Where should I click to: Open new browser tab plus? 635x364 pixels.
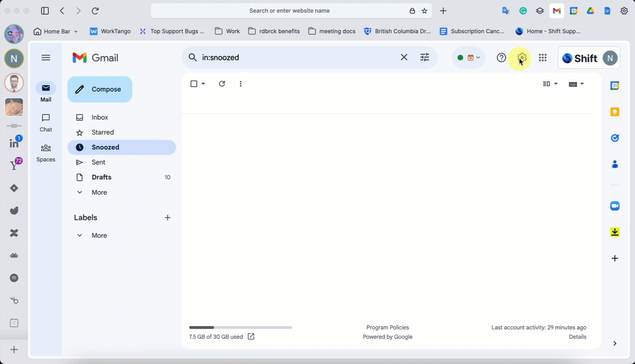[443, 11]
